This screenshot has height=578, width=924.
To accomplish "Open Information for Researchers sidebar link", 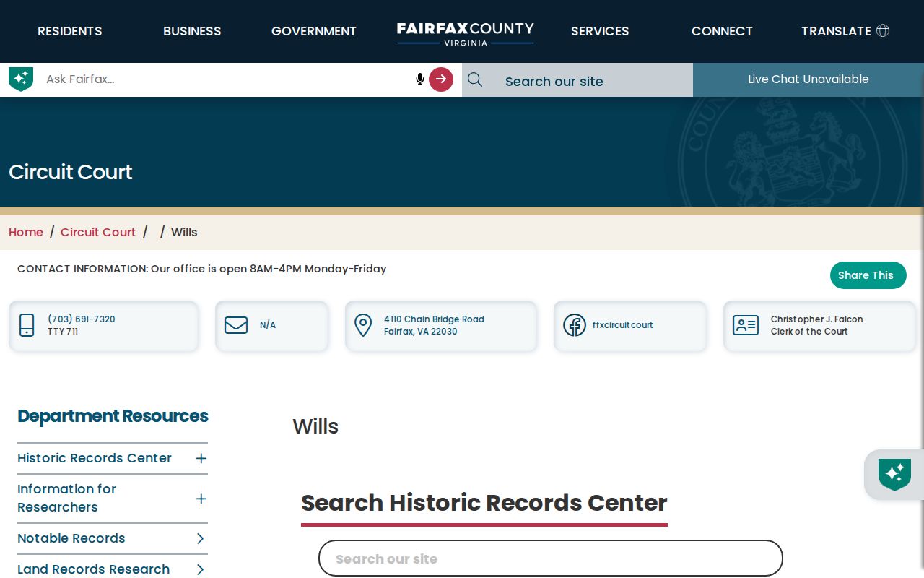I will [66, 498].
